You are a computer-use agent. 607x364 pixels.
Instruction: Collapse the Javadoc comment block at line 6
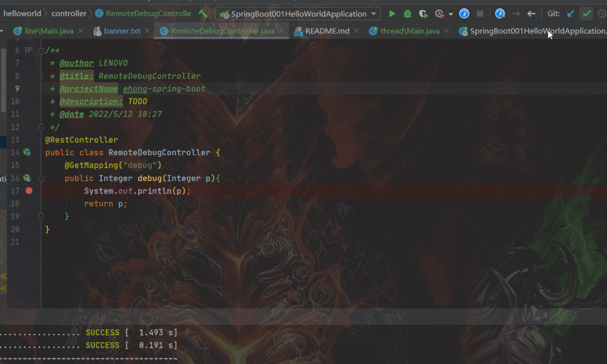click(41, 51)
